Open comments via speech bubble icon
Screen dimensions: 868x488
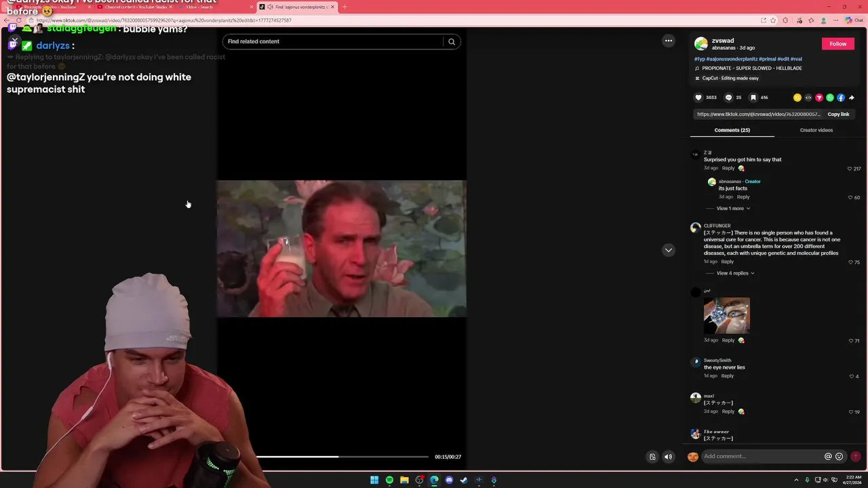point(729,98)
